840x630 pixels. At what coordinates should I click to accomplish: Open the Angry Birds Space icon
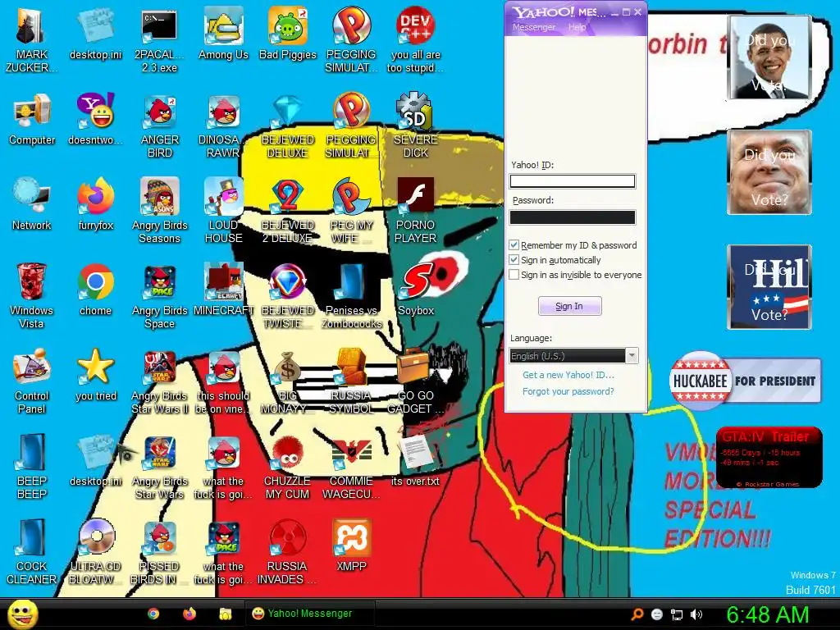(160, 296)
